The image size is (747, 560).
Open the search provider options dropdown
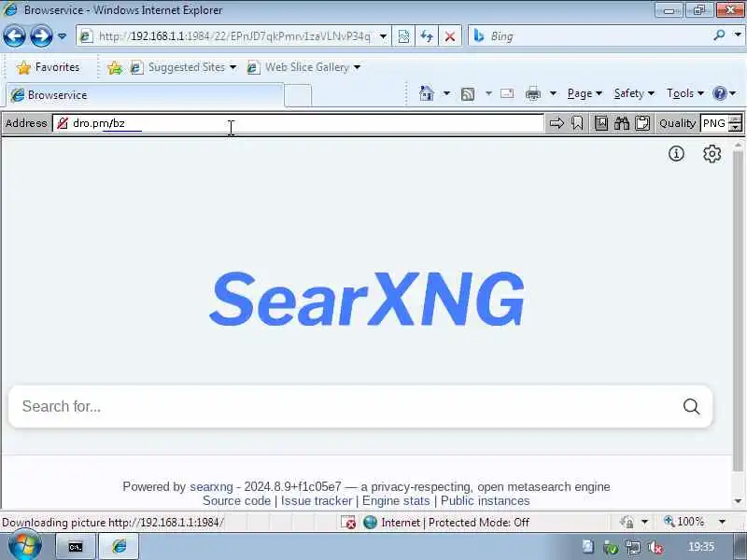point(738,35)
